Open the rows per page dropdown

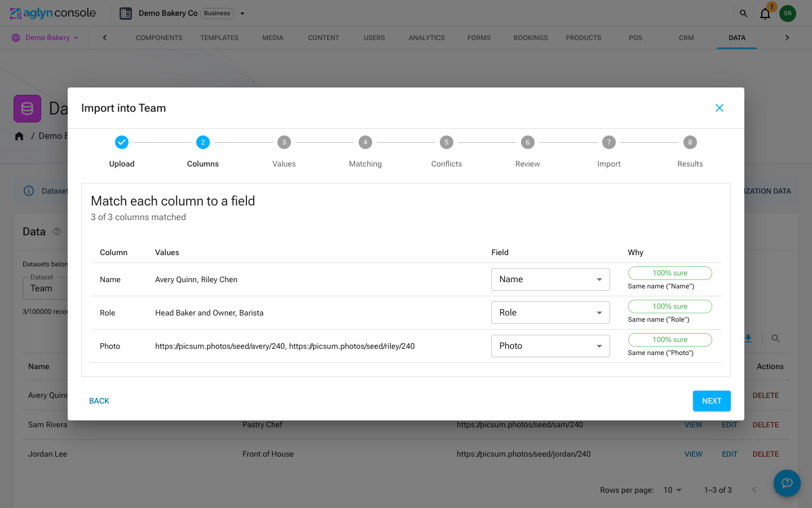tap(672, 490)
